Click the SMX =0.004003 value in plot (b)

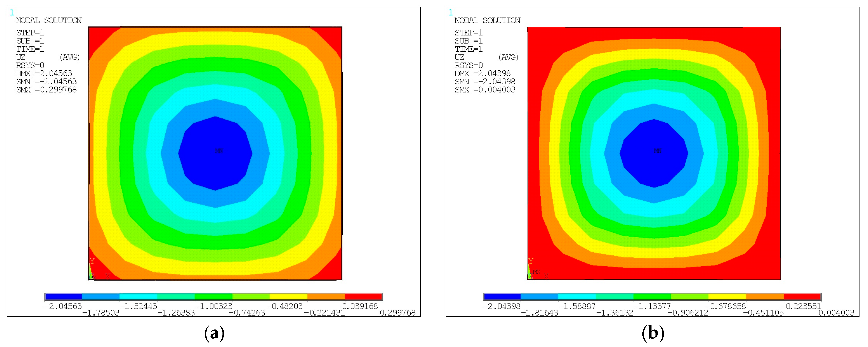485,90
